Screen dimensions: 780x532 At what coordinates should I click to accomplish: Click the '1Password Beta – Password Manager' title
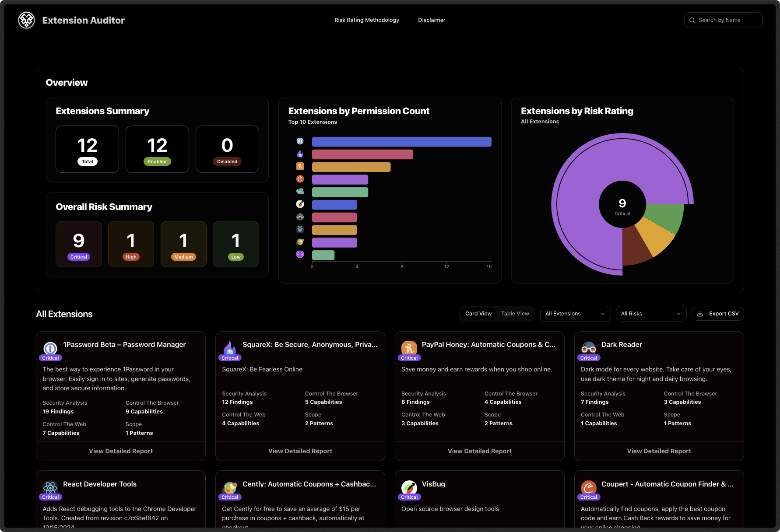click(124, 345)
